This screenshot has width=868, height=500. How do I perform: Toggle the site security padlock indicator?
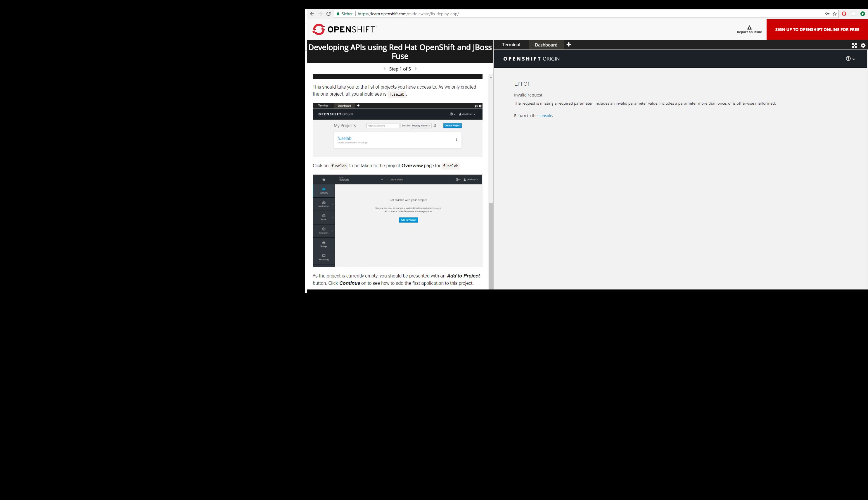(x=338, y=14)
